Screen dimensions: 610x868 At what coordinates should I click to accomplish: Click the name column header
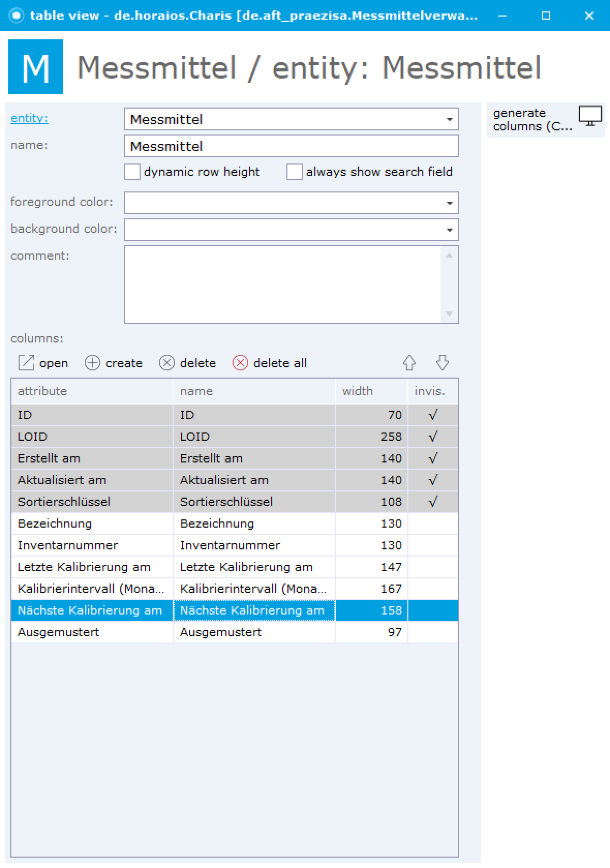(x=254, y=391)
